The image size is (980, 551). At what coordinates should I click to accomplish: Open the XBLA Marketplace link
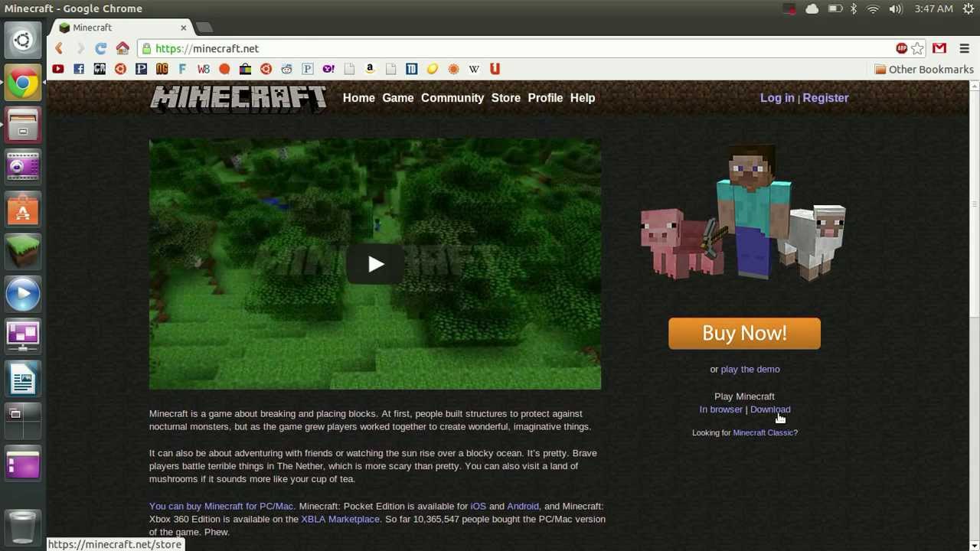pos(340,519)
